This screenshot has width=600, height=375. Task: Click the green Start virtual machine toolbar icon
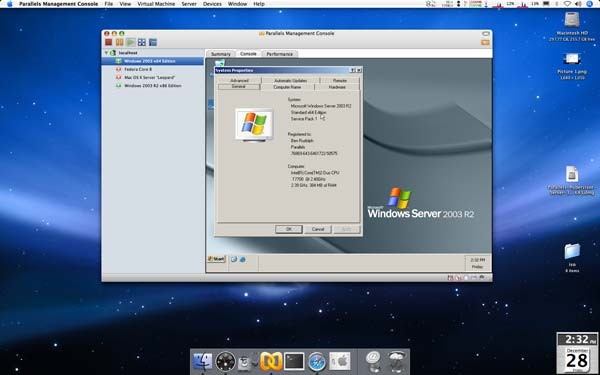[x=130, y=42]
